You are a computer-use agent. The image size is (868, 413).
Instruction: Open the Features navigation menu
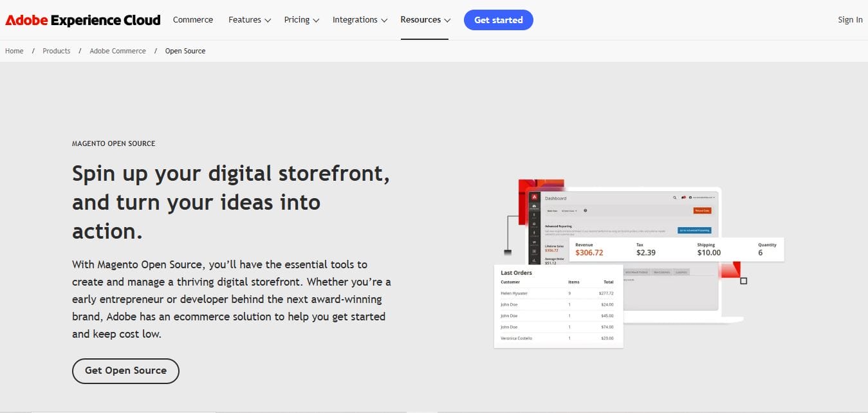[248, 19]
